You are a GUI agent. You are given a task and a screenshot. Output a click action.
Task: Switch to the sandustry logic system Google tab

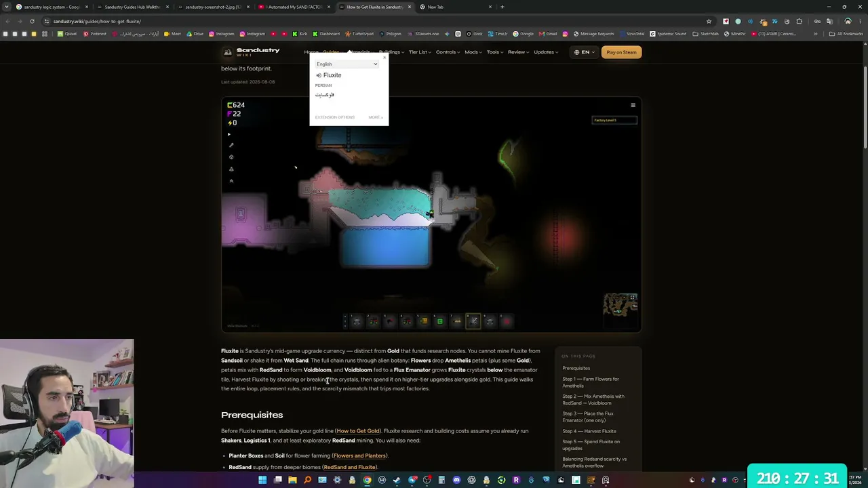click(x=52, y=7)
